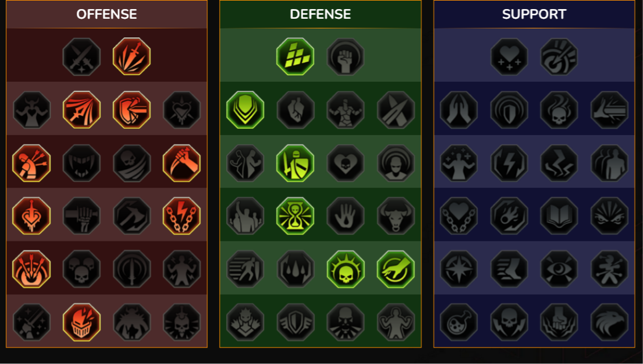Select the chained heart Support mastery

tap(459, 216)
